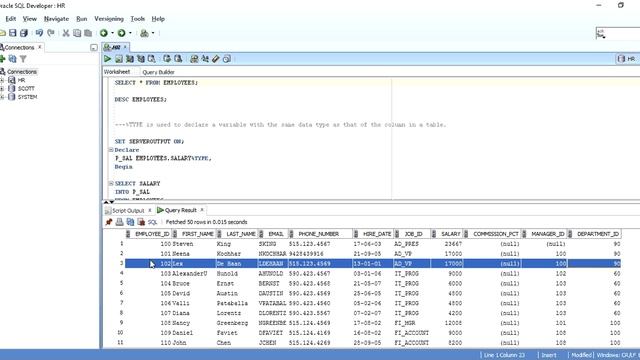
Task: Open the HR connection selector dropdown
Action: (627, 59)
